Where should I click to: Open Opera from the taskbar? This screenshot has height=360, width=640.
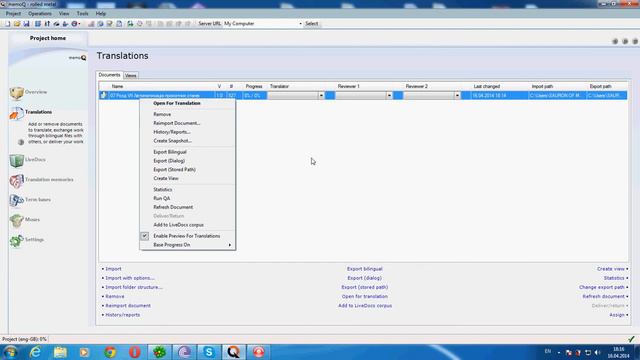pos(135,352)
